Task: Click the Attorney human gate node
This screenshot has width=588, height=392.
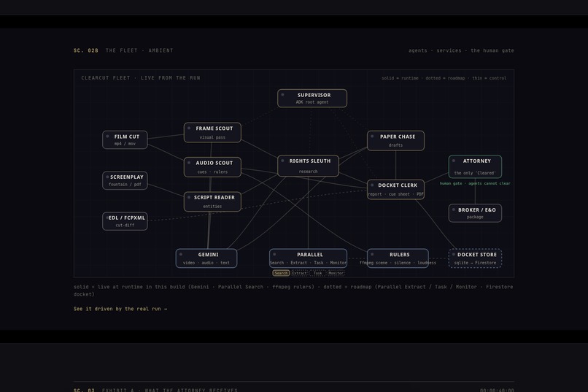Action: pyautogui.click(x=475, y=166)
